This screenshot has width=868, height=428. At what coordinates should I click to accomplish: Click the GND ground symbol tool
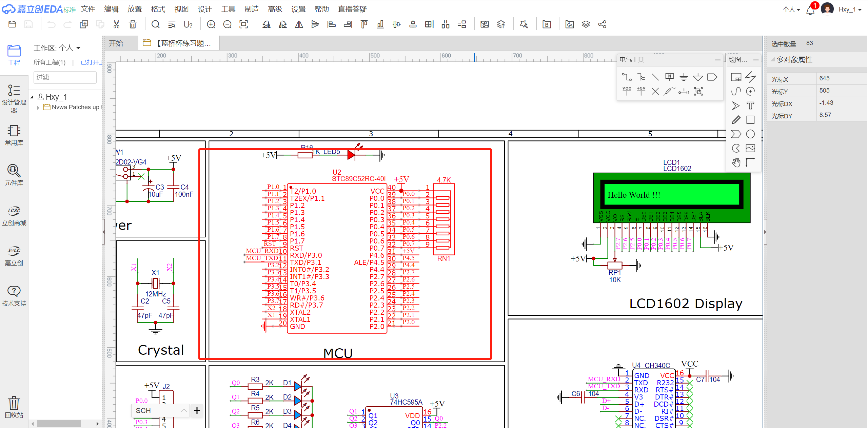tap(684, 77)
